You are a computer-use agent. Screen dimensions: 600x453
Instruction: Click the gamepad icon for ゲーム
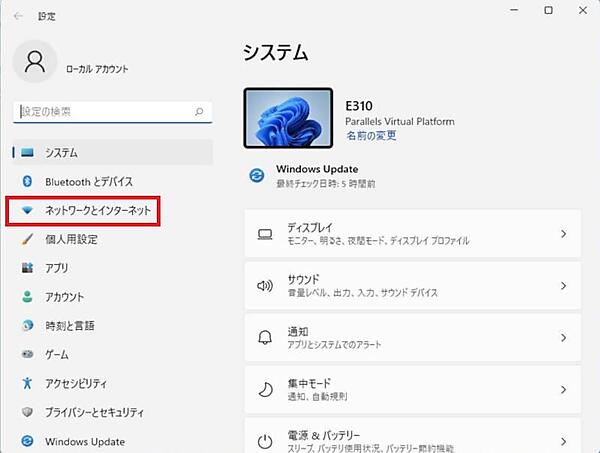[x=27, y=354]
